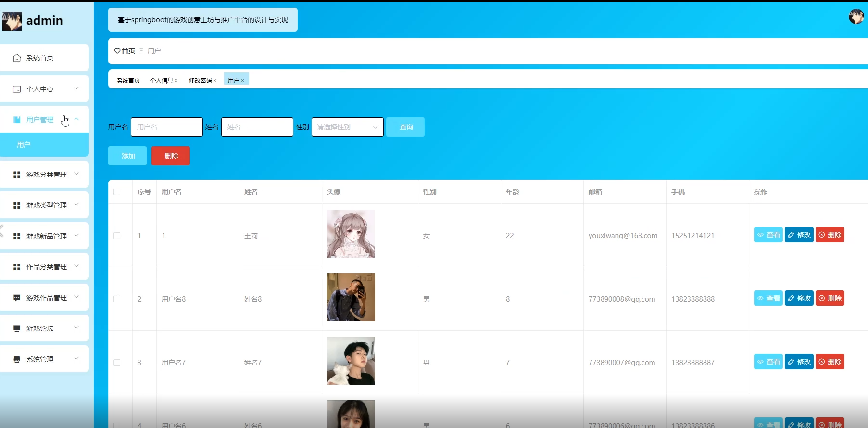
Task: Open the user avatar in the top-right corner
Action: tap(856, 16)
